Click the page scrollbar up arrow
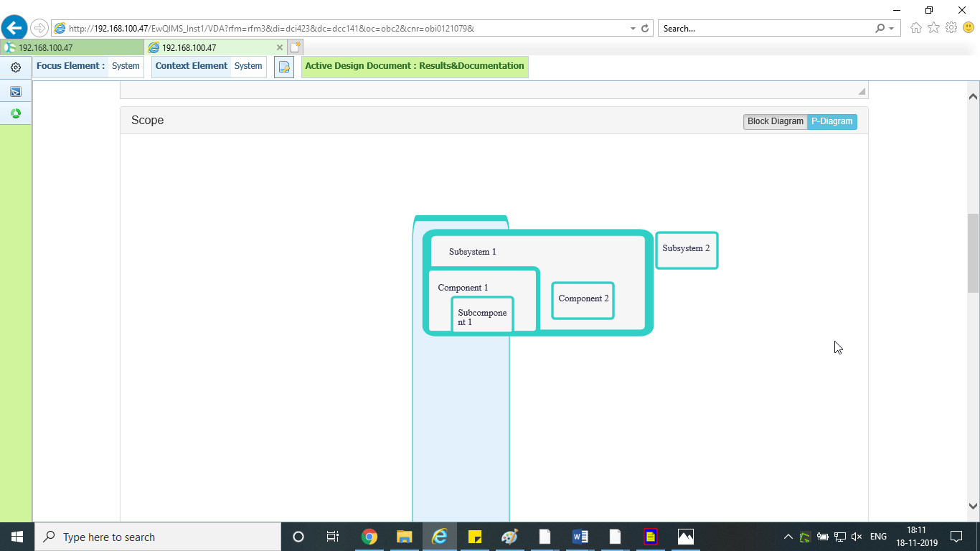The height and width of the screenshot is (551, 980). [973, 96]
